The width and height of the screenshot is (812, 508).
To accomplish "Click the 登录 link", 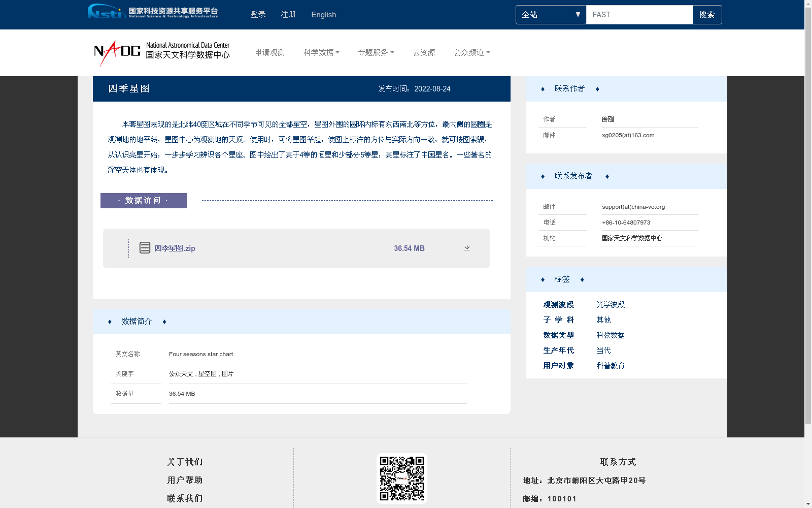I will [258, 15].
